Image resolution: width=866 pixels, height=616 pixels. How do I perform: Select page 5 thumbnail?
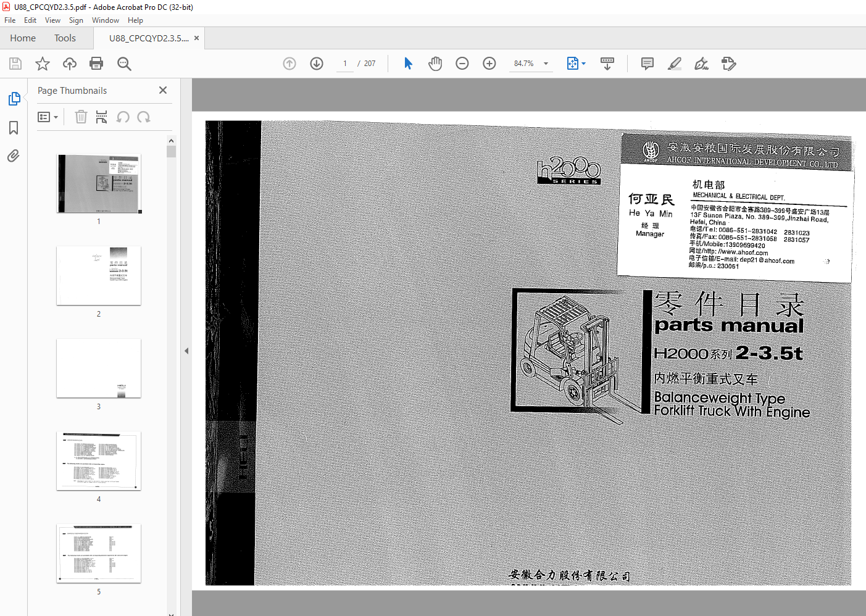(99, 554)
